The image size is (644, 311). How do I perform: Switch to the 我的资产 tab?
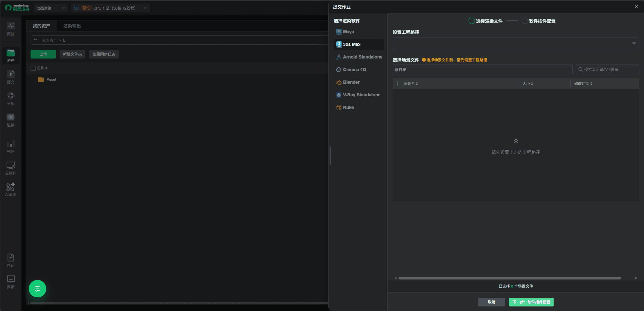(x=41, y=26)
